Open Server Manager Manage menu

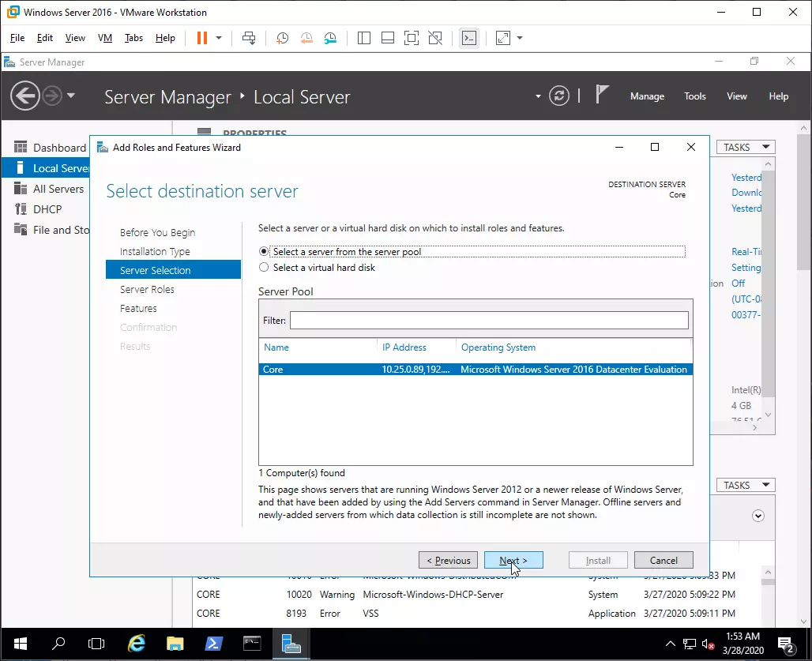click(x=647, y=96)
